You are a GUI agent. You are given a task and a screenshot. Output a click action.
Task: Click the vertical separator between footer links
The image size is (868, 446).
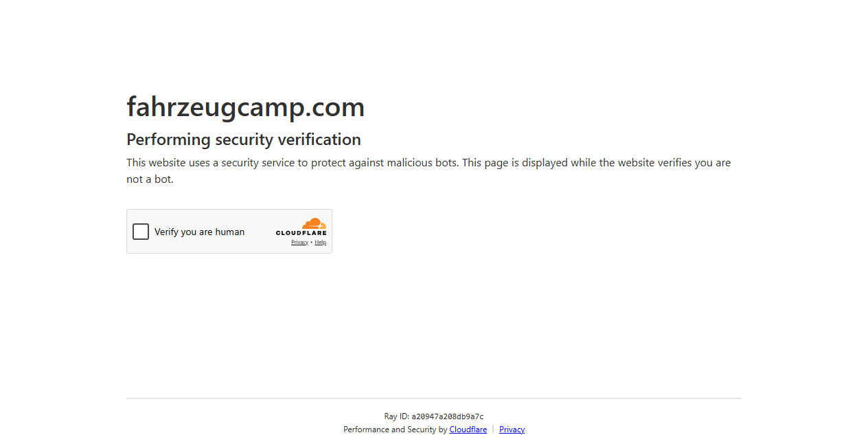(493, 430)
